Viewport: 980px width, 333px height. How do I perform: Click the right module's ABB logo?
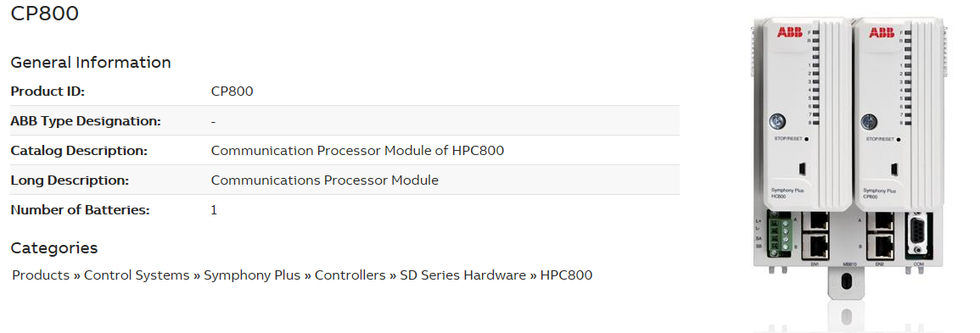click(x=882, y=32)
